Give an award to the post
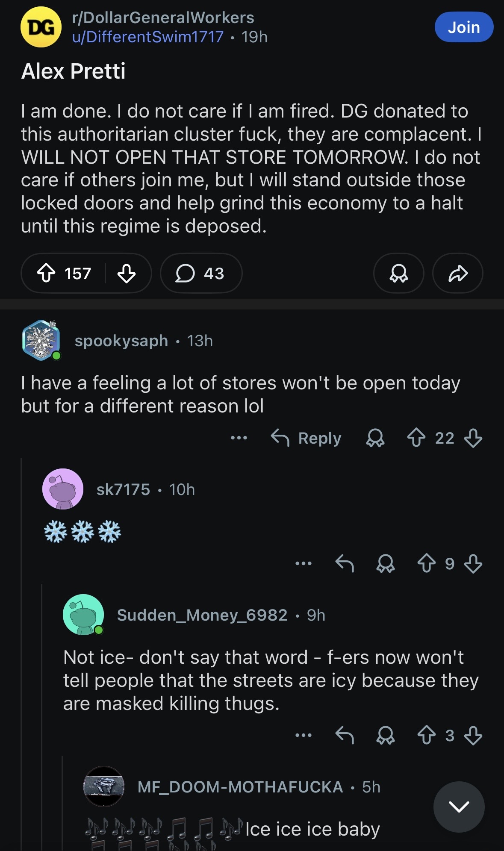Screen dimensions: 504x851 pyautogui.click(x=398, y=273)
